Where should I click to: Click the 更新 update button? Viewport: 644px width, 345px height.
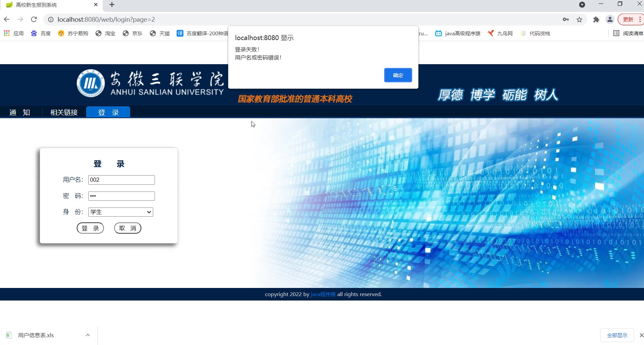point(628,19)
